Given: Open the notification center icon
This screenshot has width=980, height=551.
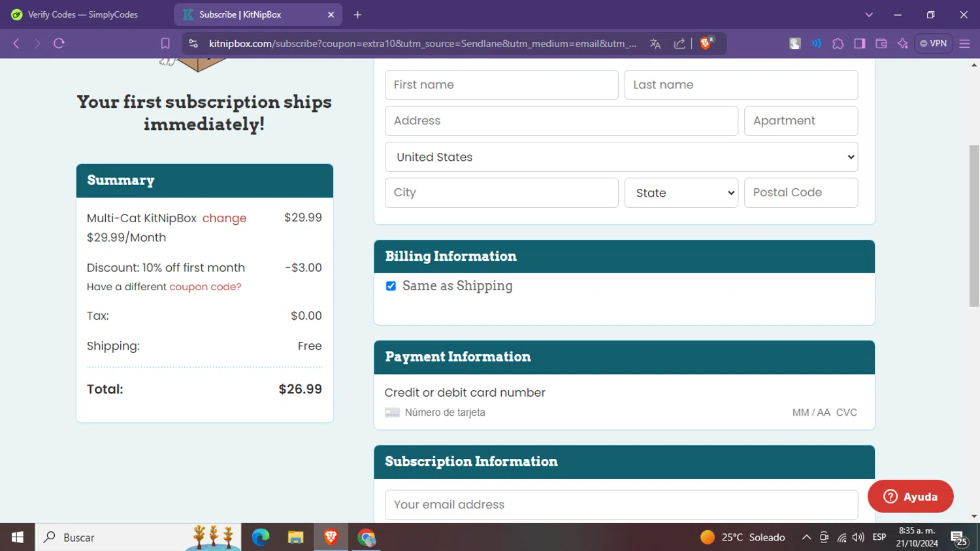Looking at the screenshot, I should pos(959,538).
